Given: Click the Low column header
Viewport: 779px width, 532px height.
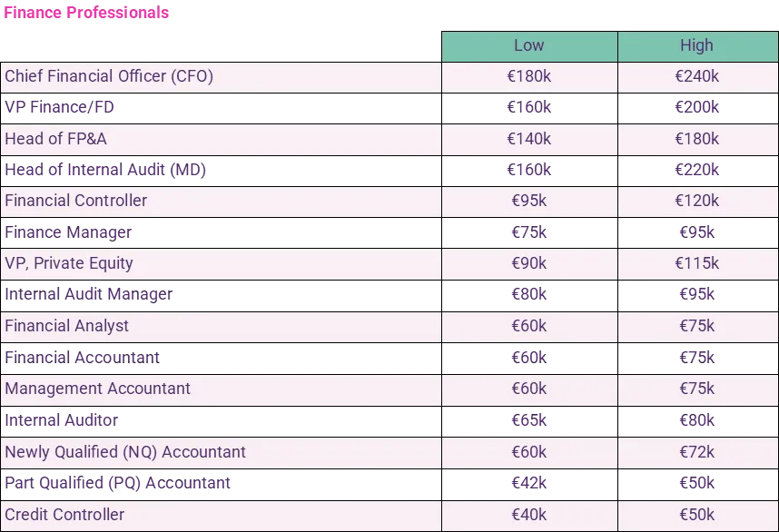Looking at the screenshot, I should pos(528,45).
